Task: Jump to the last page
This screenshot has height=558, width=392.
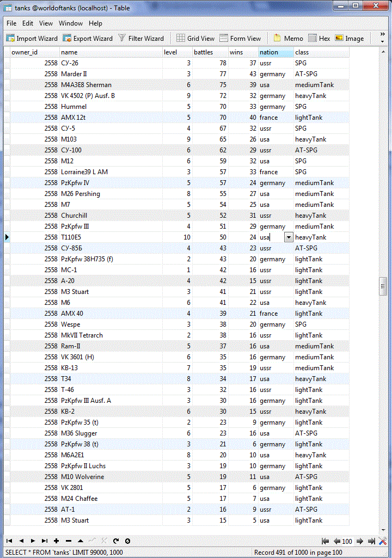Action: point(371,541)
